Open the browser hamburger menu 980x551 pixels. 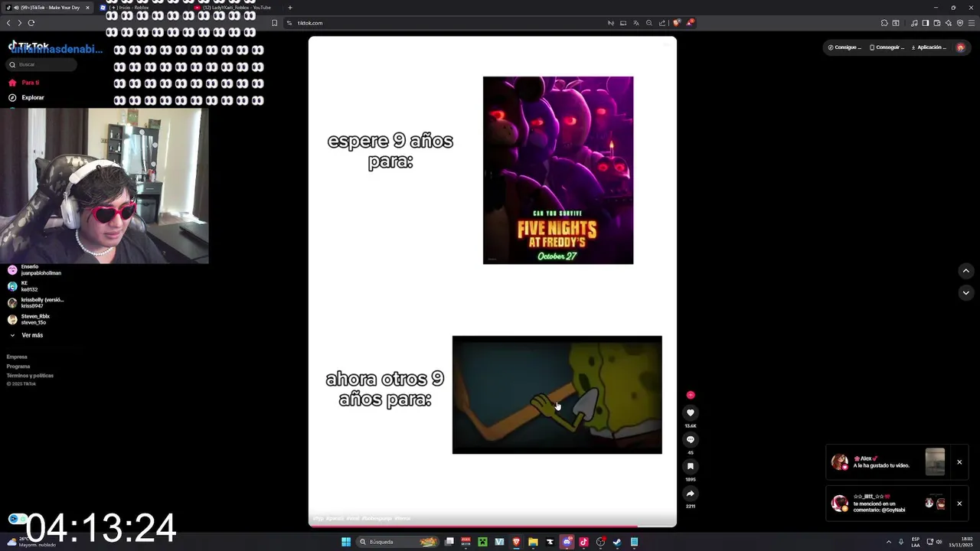pyautogui.click(x=972, y=23)
